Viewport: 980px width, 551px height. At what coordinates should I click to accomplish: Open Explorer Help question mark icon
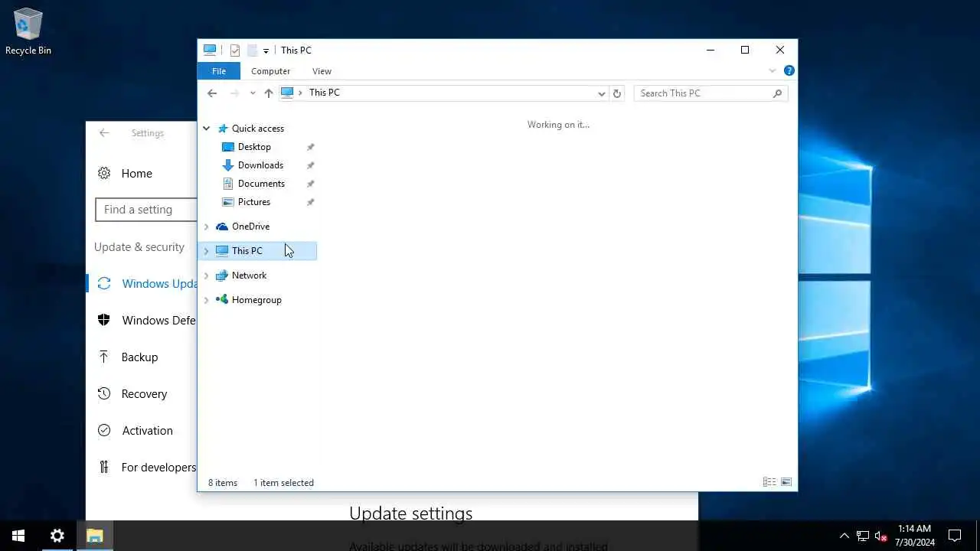789,71
